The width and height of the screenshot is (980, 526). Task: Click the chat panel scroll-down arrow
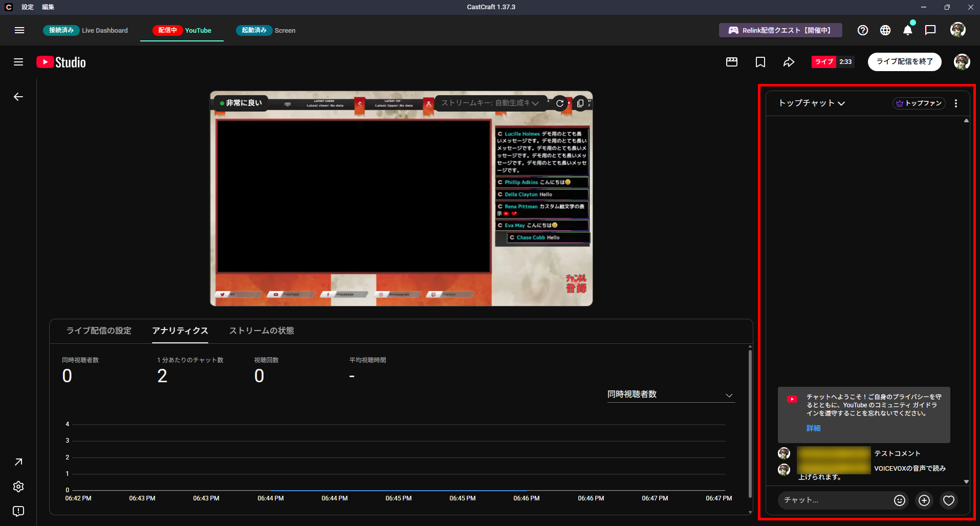click(x=966, y=482)
